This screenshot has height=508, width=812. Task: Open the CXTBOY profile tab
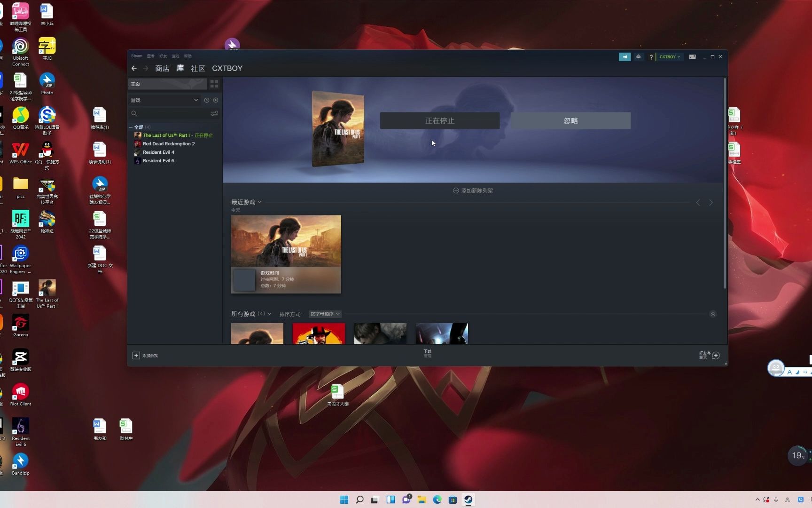pyautogui.click(x=227, y=68)
